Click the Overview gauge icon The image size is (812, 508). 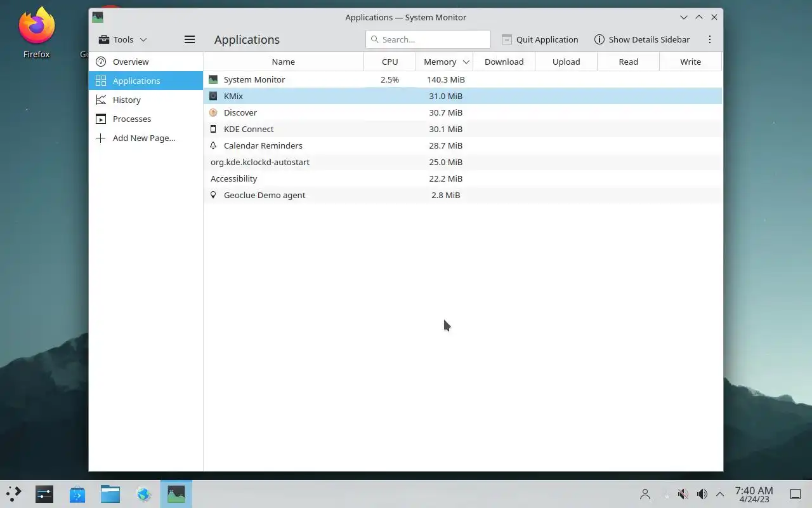pyautogui.click(x=101, y=62)
